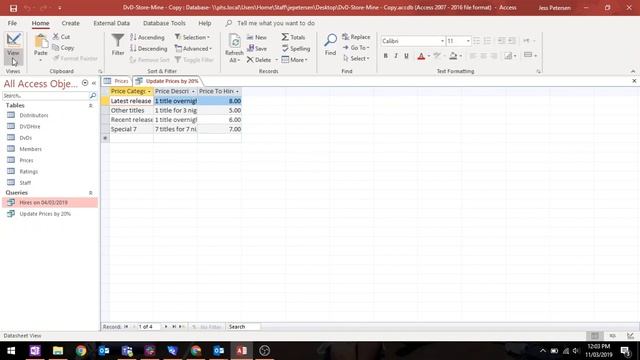
Task: Click Refresh All icon
Action: (234, 41)
